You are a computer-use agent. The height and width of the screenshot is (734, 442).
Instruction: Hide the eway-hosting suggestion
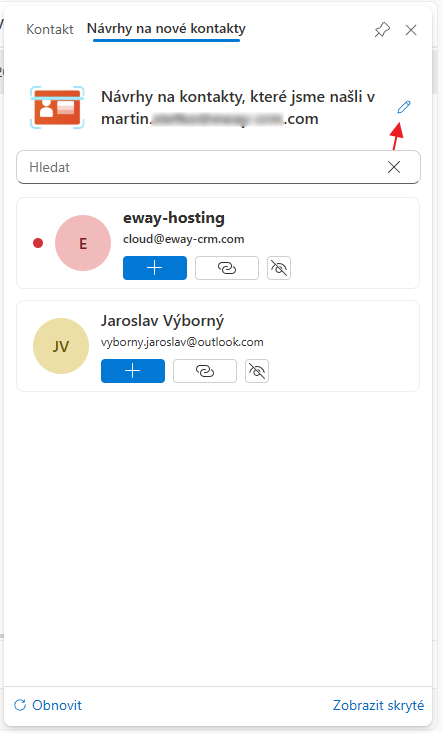[279, 268]
